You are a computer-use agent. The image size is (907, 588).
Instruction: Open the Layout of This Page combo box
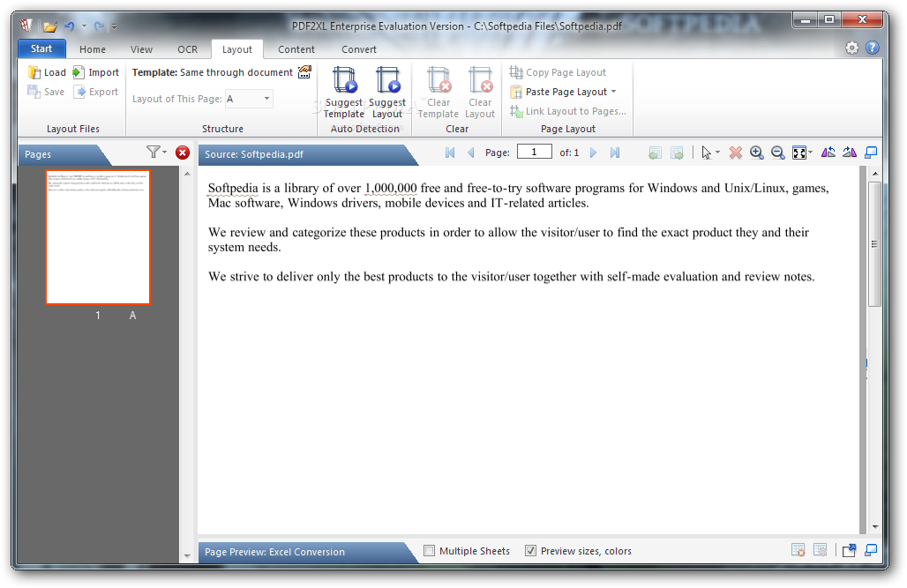click(249, 99)
